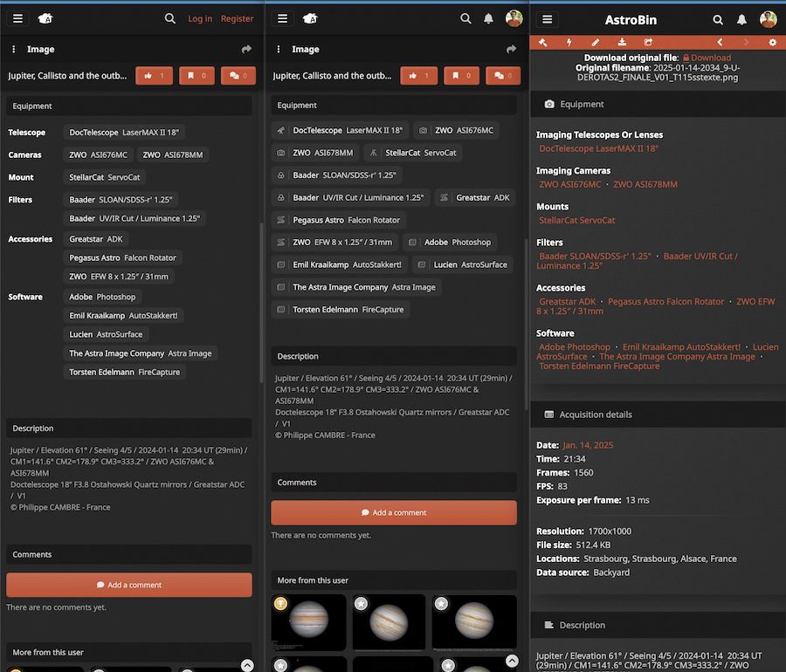This screenshot has width=786, height=672.
Task: Click Add a comment in the middle panel
Action: (394, 513)
